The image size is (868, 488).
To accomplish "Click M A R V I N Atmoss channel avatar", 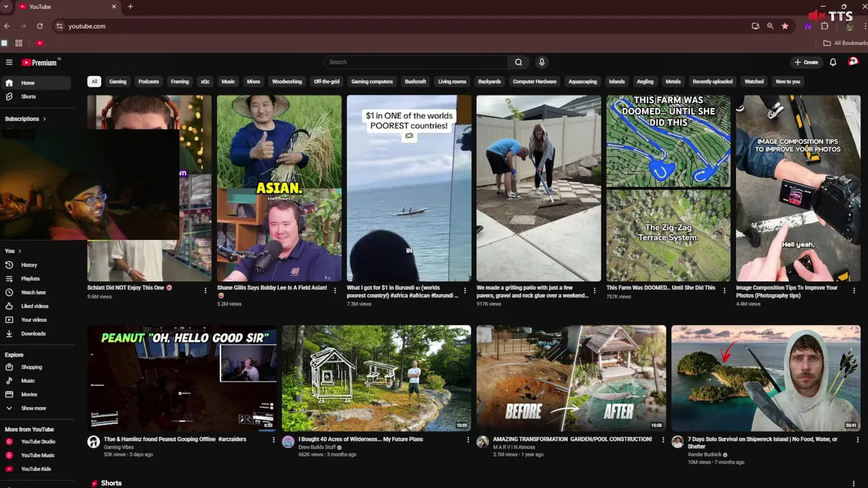I will click(483, 442).
